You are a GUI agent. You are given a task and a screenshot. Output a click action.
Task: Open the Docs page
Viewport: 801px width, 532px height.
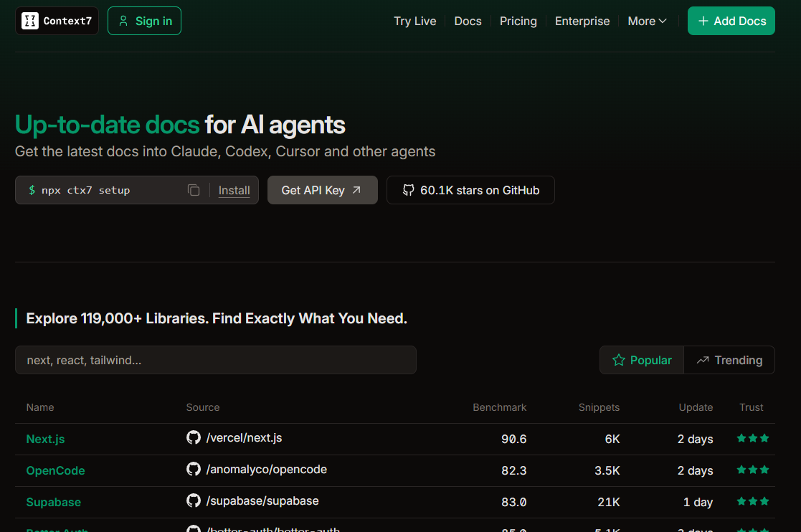pos(468,21)
